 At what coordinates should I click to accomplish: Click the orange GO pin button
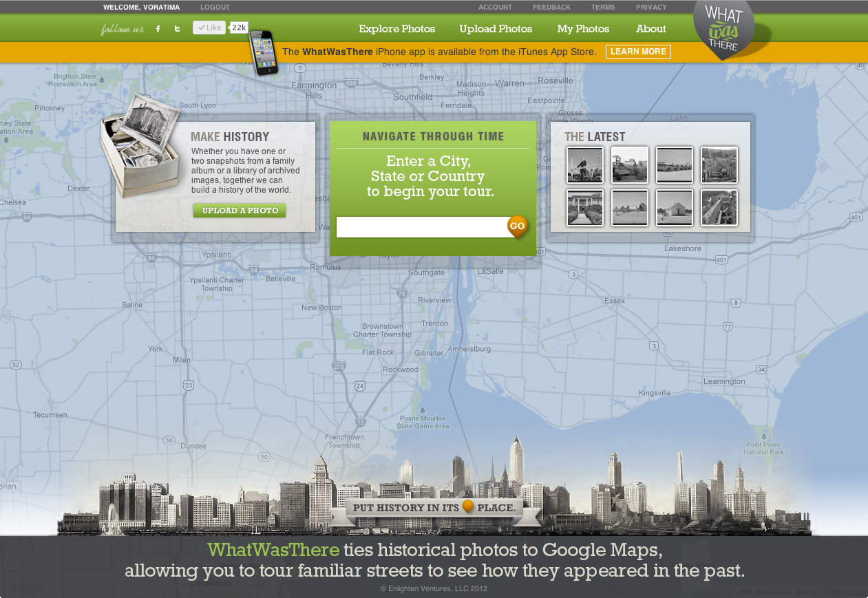(518, 226)
